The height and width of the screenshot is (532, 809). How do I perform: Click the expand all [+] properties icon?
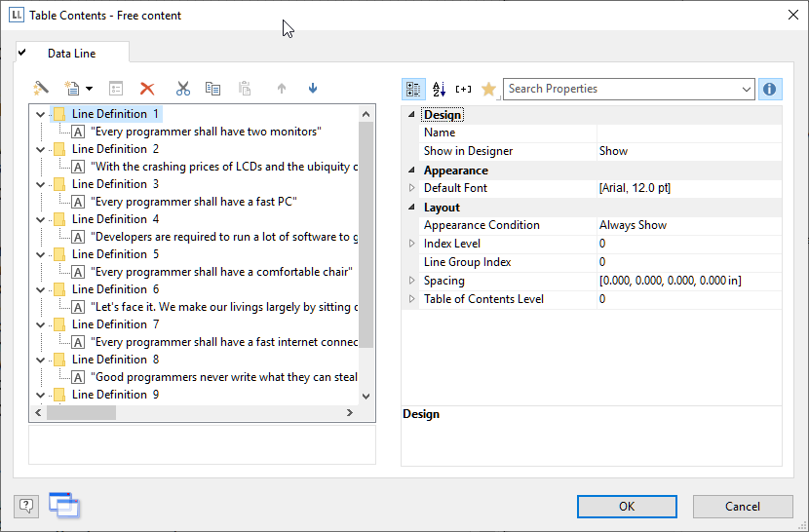[463, 89]
